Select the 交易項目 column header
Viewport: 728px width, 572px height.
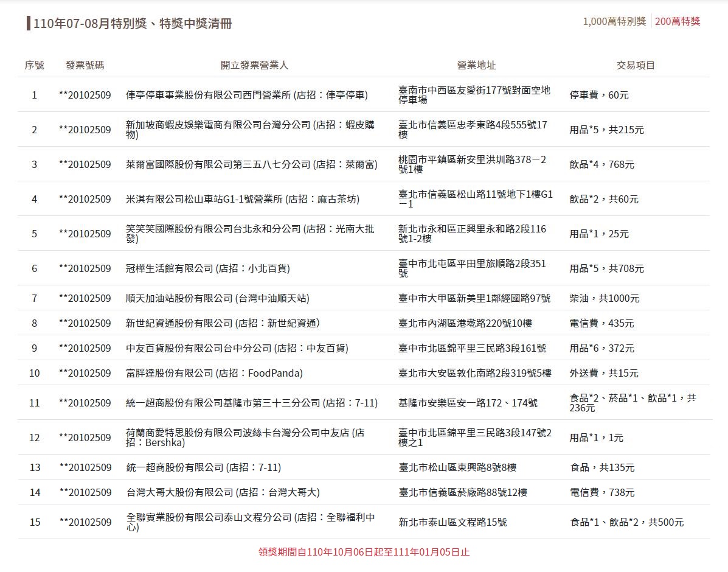tap(636, 65)
